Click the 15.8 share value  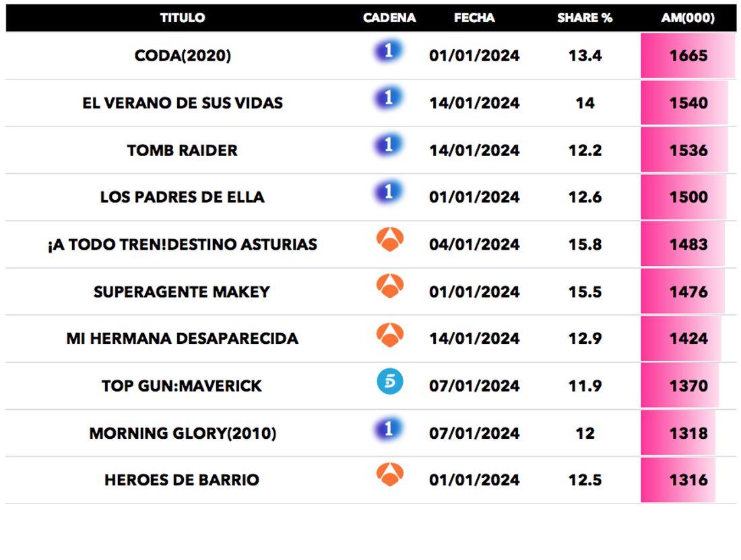tap(585, 244)
